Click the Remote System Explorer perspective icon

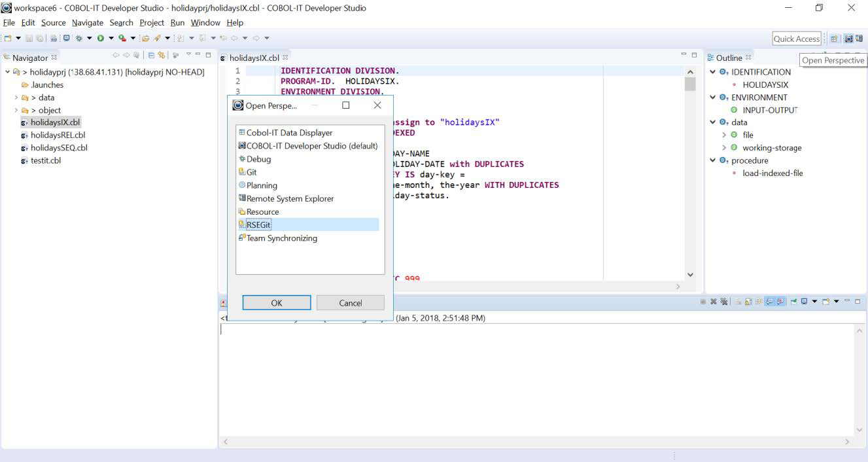pyautogui.click(x=242, y=198)
